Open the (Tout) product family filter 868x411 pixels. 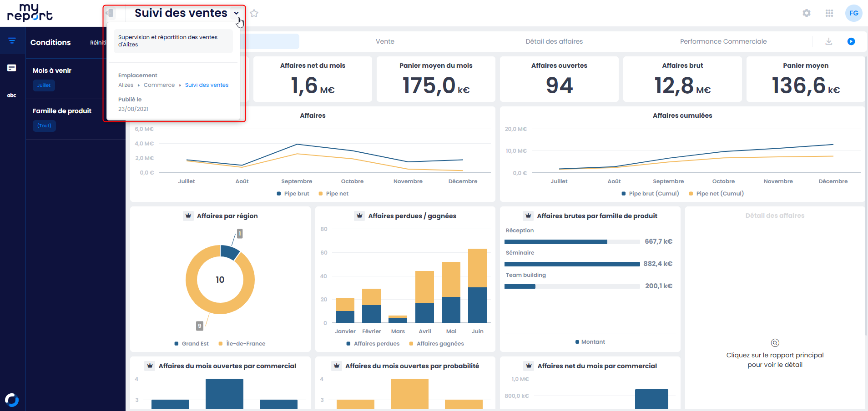point(44,126)
